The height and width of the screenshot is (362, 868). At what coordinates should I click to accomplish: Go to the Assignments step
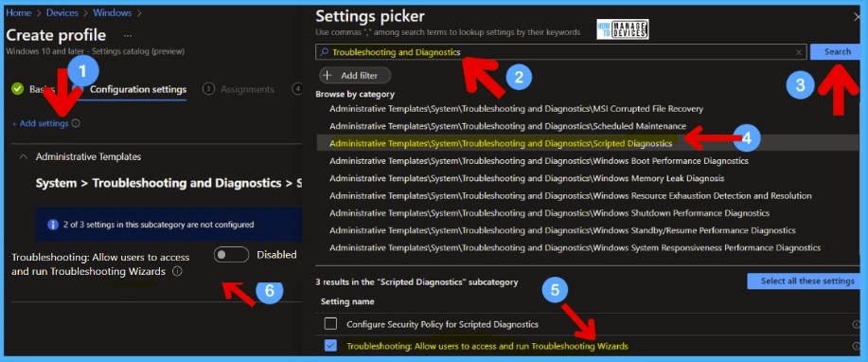click(238, 89)
